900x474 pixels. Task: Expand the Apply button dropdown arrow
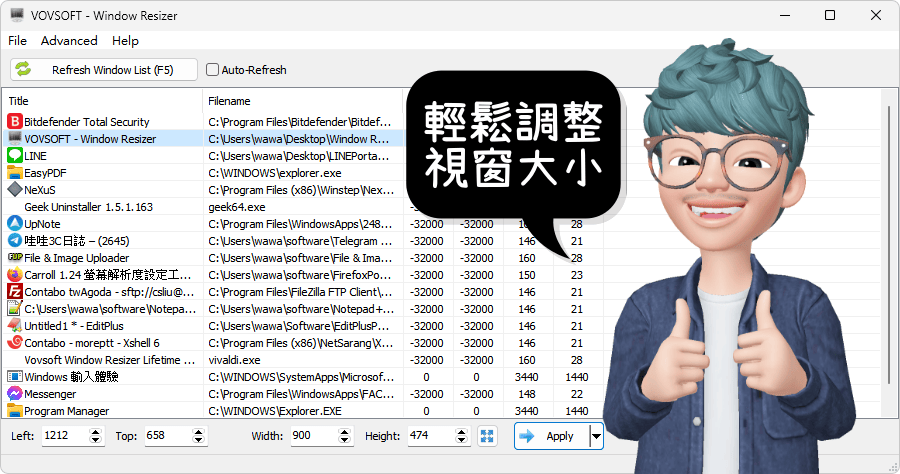pyautogui.click(x=596, y=436)
